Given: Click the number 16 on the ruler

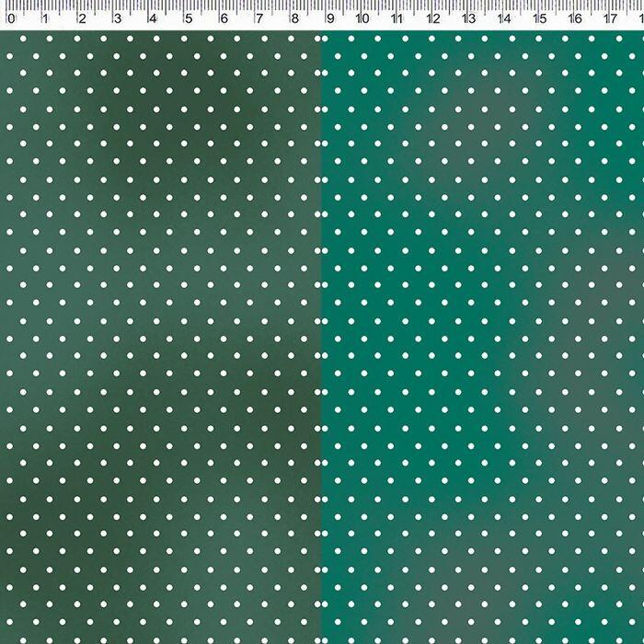Looking at the screenshot, I should 574,17.
